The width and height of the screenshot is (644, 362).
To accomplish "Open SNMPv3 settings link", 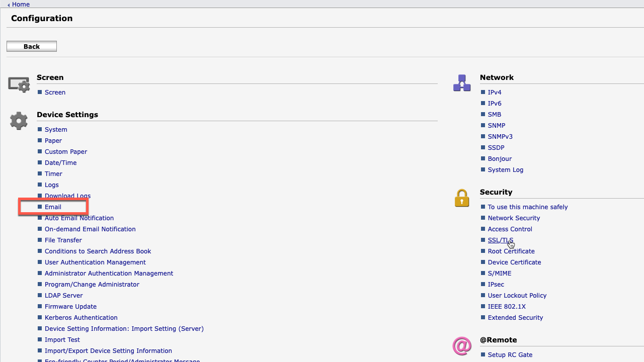I will coord(500,137).
